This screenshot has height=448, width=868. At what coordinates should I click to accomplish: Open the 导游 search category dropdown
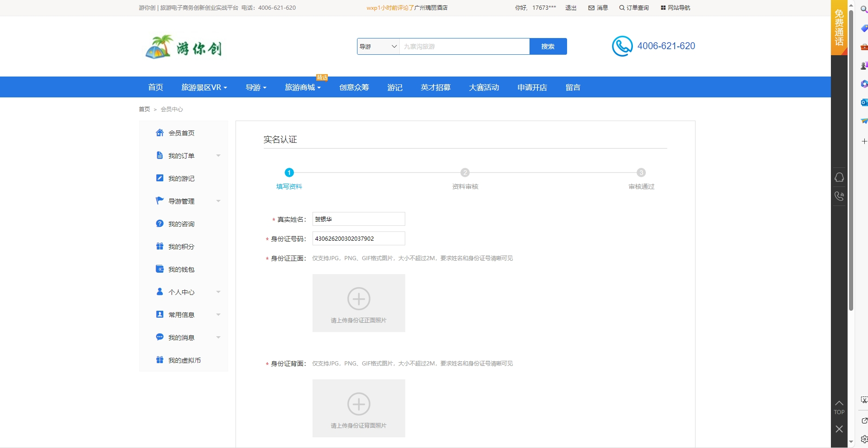378,46
